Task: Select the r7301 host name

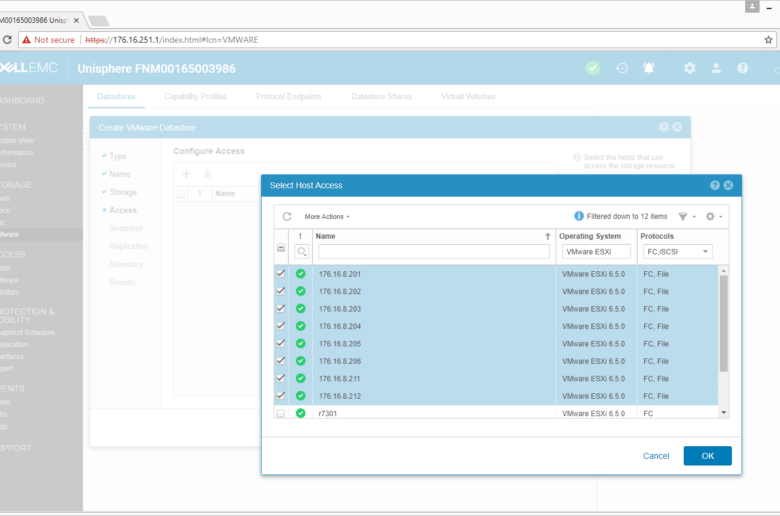Action: (328, 413)
